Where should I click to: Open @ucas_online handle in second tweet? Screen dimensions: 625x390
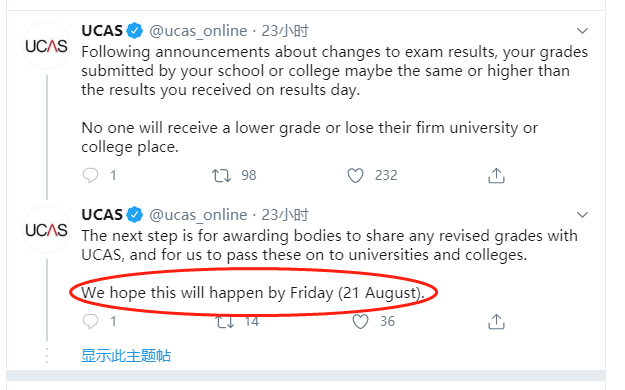click(x=198, y=215)
